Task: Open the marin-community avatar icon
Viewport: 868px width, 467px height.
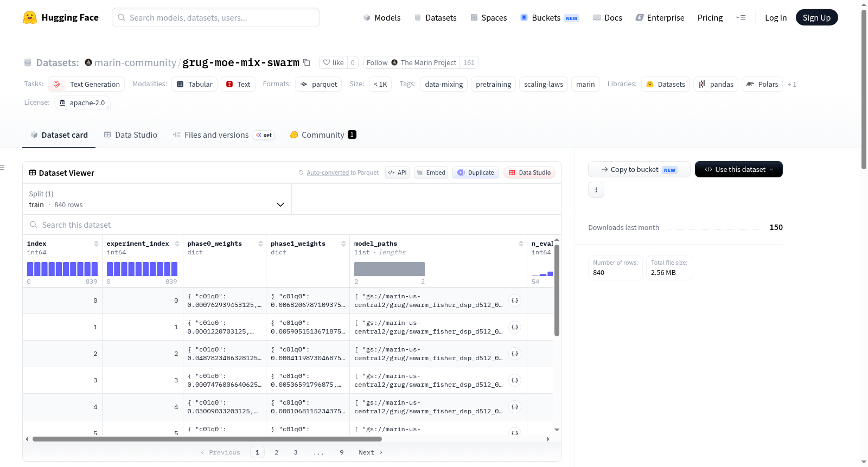Action: (88, 62)
